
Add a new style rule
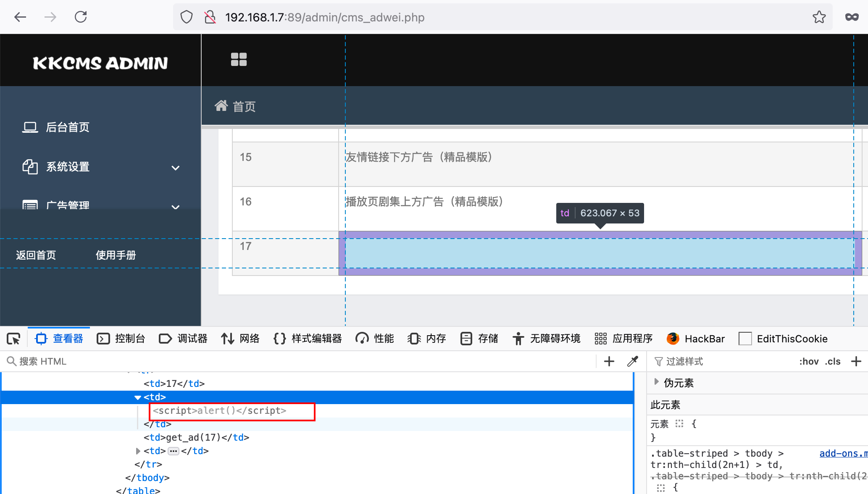point(856,361)
